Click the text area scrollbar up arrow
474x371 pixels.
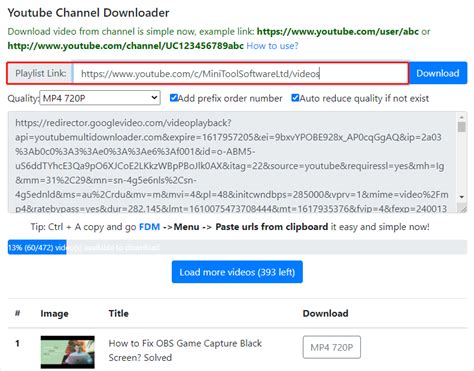point(462,117)
